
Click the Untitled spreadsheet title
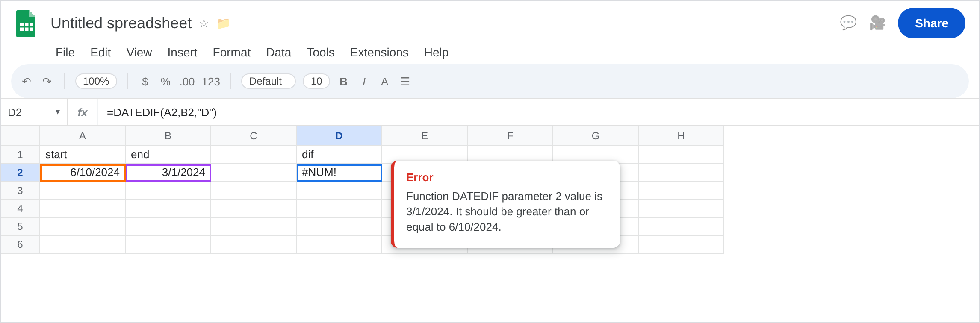click(121, 23)
